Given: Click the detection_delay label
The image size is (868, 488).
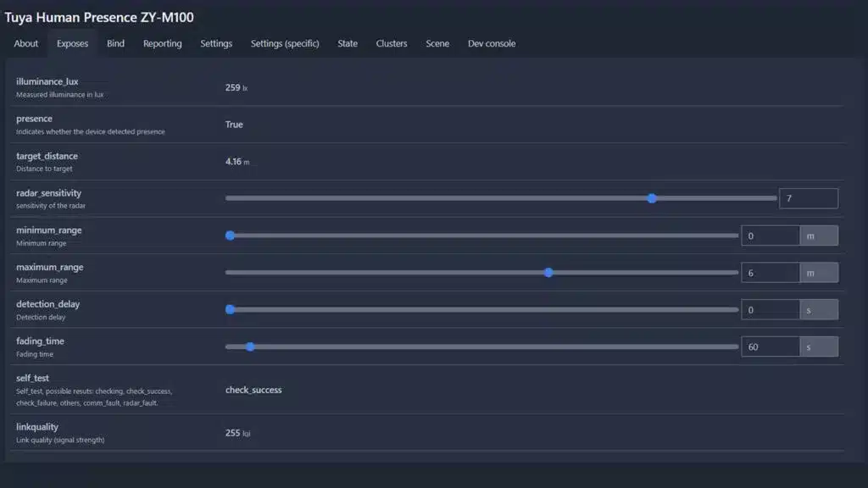Looking at the screenshot, I should [x=48, y=304].
